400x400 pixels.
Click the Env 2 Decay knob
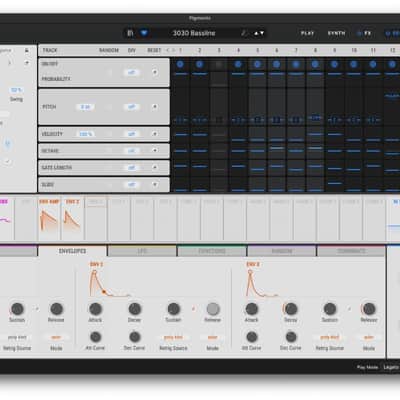click(x=135, y=309)
